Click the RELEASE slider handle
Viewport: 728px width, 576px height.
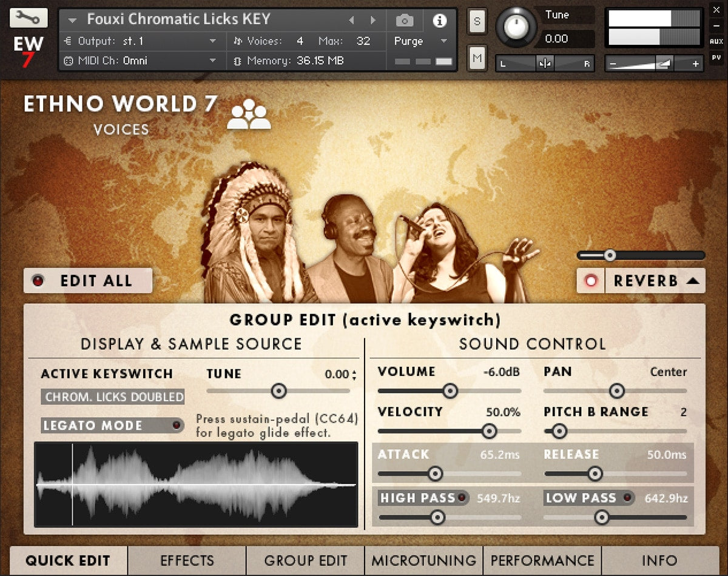click(595, 474)
